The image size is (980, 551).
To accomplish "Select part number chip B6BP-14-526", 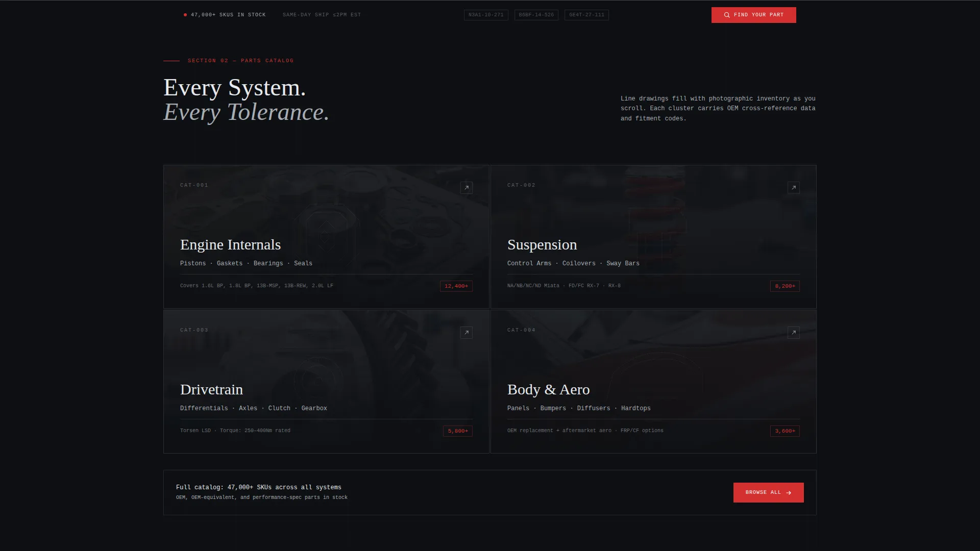I will (x=536, y=15).
